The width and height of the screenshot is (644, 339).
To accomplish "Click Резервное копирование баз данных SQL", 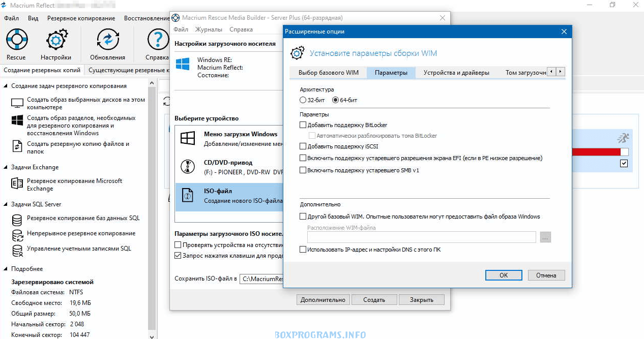I will tap(83, 218).
